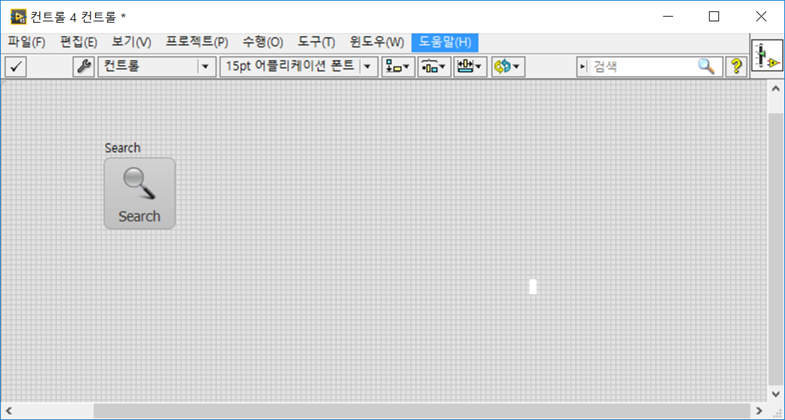Open the Distribute Objects tool
The height and width of the screenshot is (420, 785).
(434, 67)
